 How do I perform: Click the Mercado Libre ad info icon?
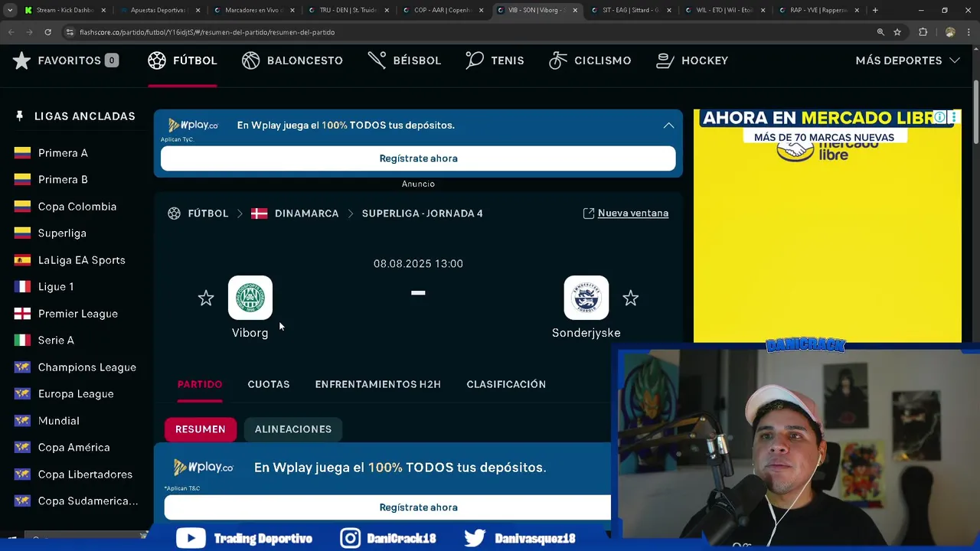tap(939, 117)
